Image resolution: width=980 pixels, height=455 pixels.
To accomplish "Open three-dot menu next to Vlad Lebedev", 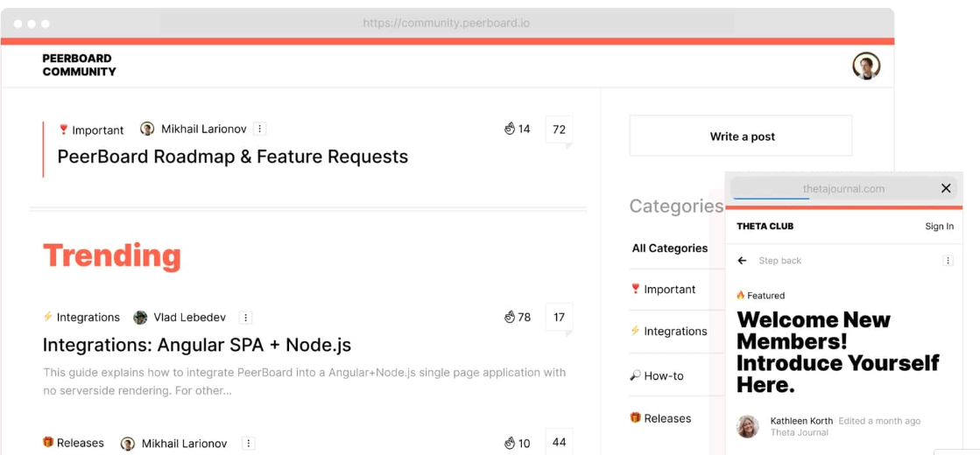I will click(x=246, y=317).
